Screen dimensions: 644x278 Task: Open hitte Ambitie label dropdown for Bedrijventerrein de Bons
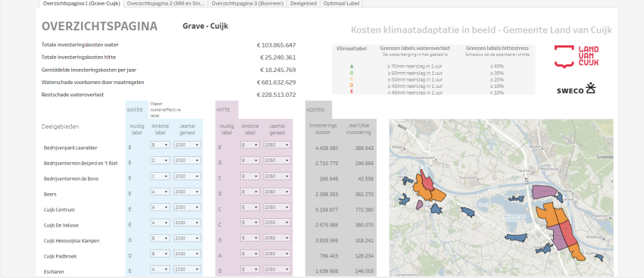250,176
